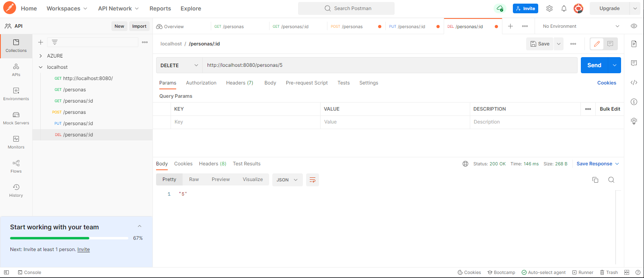Open tab bar more options
This screenshot has width=644, height=278.
click(525, 26)
